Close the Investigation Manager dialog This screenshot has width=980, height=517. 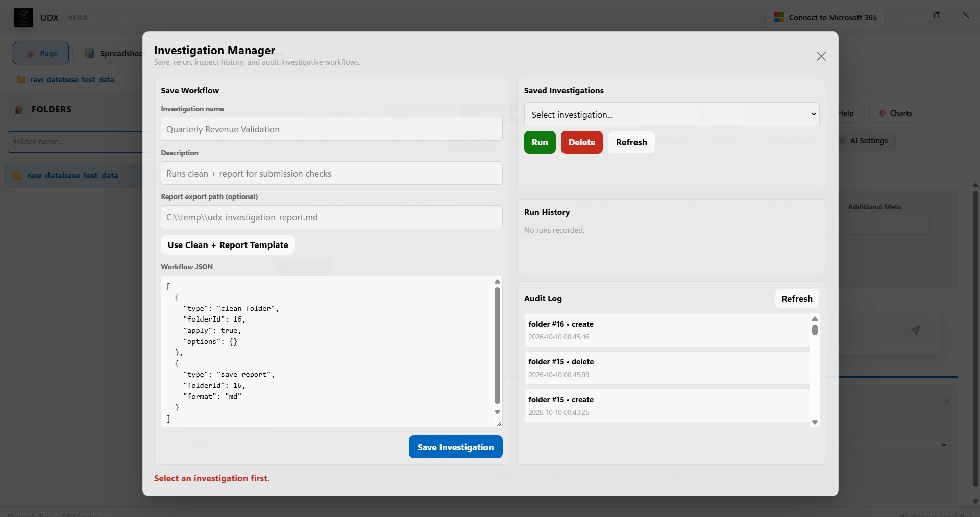821,56
